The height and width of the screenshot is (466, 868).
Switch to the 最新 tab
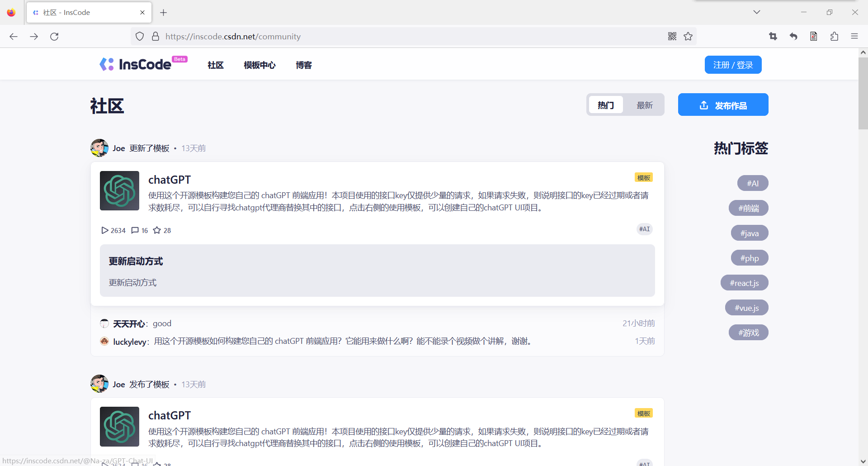coord(645,105)
